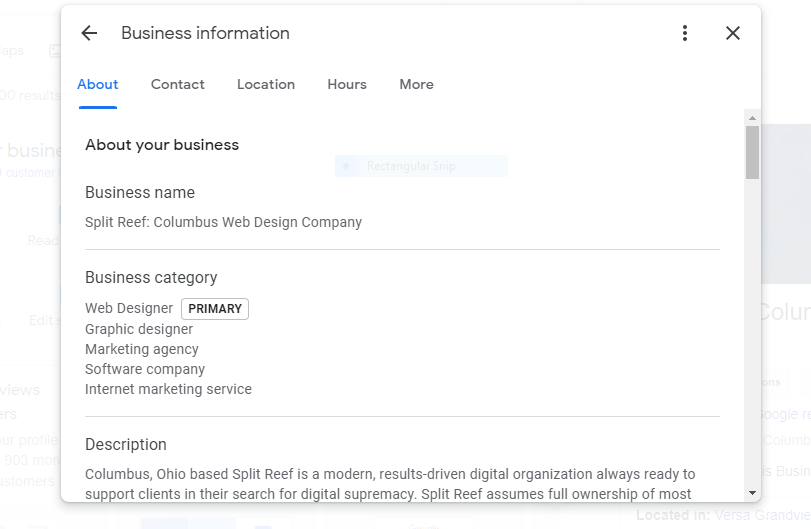View the Hours tab
Viewport: 811px width, 529px height.
tap(347, 84)
